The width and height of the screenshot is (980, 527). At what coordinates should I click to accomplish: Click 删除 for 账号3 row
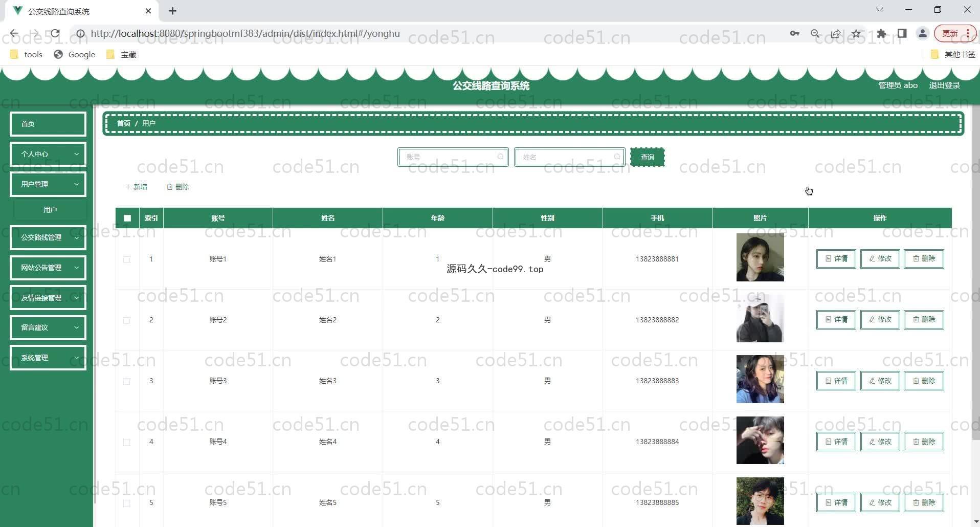[x=924, y=381]
